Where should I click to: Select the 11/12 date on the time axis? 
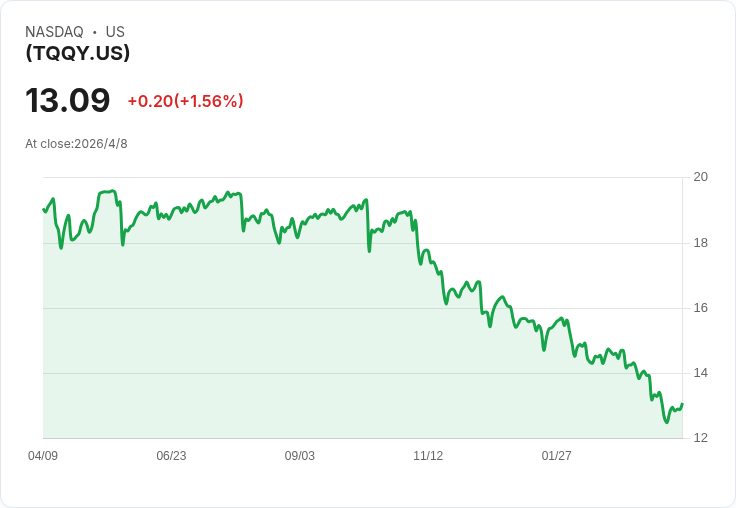click(x=428, y=456)
